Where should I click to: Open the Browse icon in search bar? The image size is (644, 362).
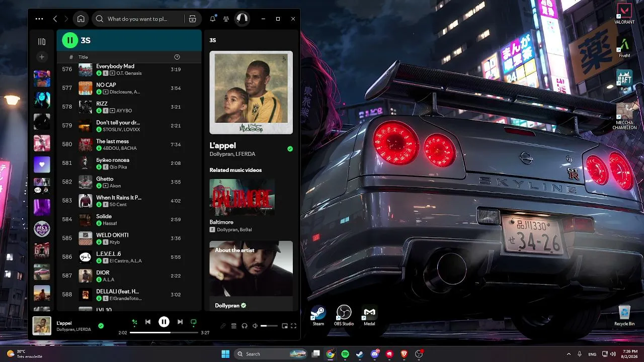tap(192, 19)
